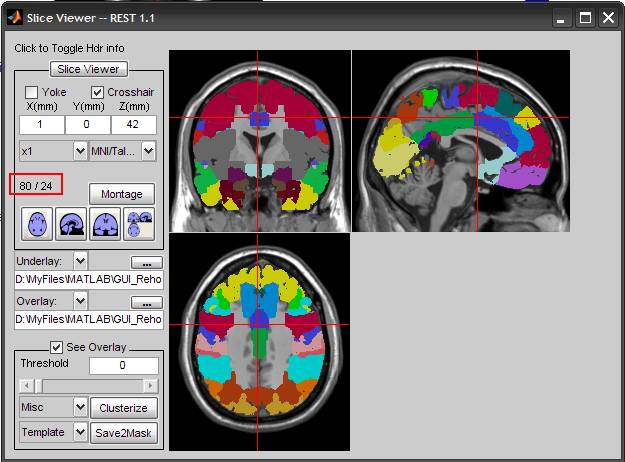Click the Overlay file path field
625x462 pixels.
click(x=89, y=319)
